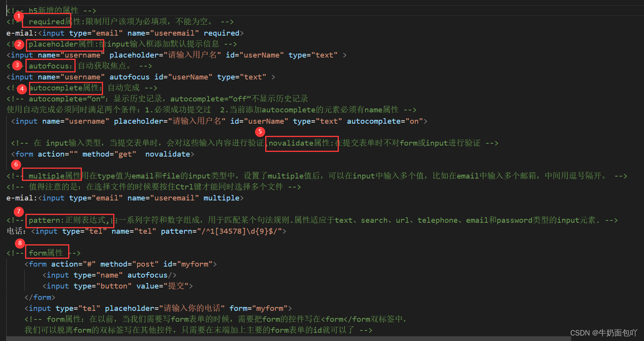
Task: Click the comment explaining autocomplete=“off” hides history
Action: coord(239,99)
